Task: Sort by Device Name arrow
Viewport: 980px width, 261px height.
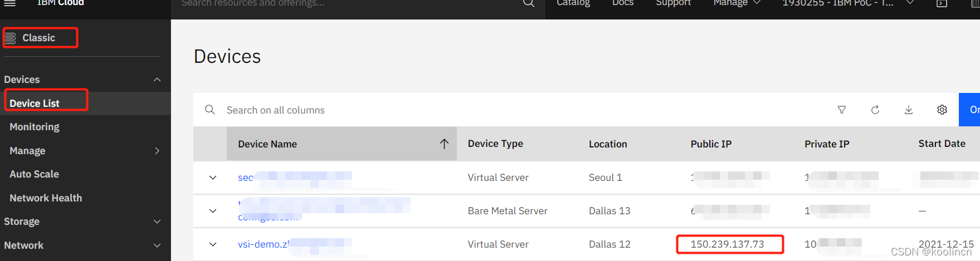Action: [x=444, y=144]
